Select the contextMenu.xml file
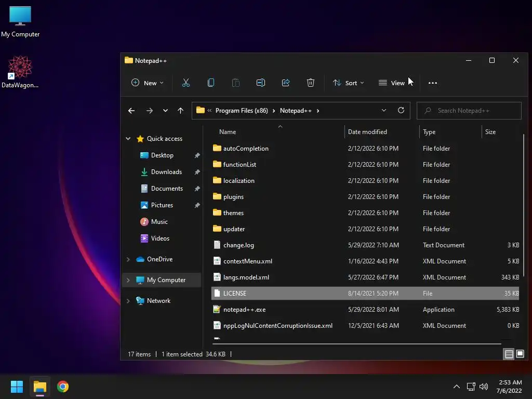 pos(248,261)
